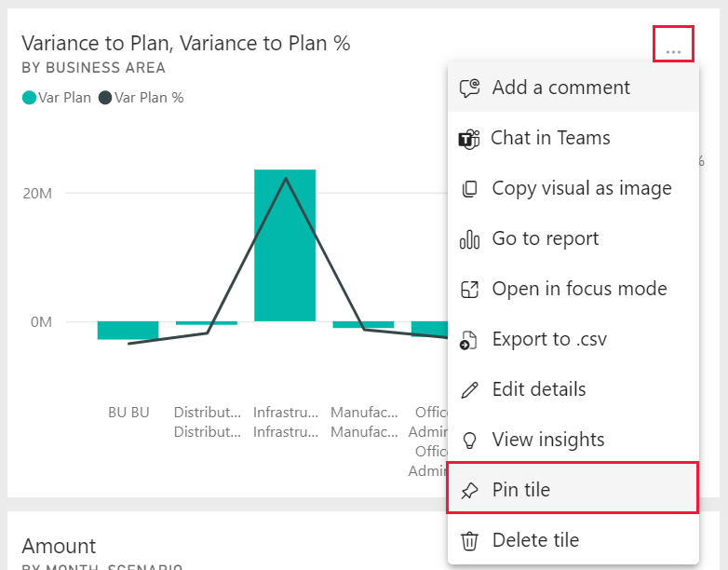Open the tile's more options ellipsis menu

click(673, 51)
